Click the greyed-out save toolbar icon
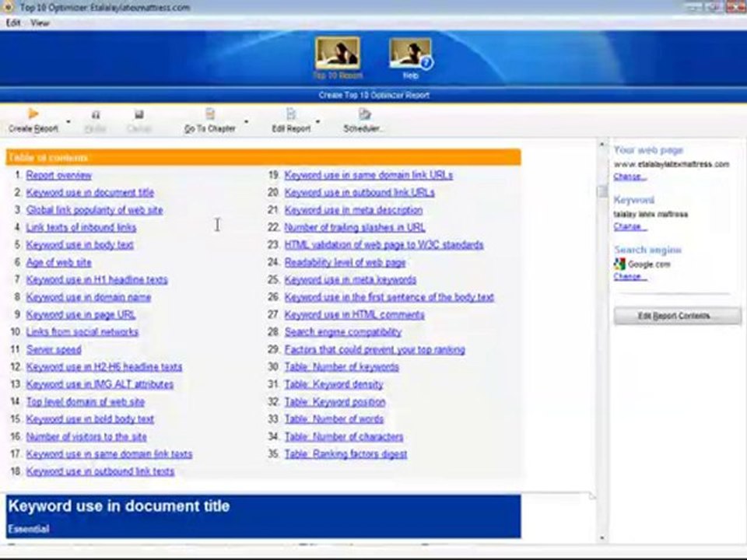The width and height of the screenshot is (747, 560). click(x=139, y=114)
